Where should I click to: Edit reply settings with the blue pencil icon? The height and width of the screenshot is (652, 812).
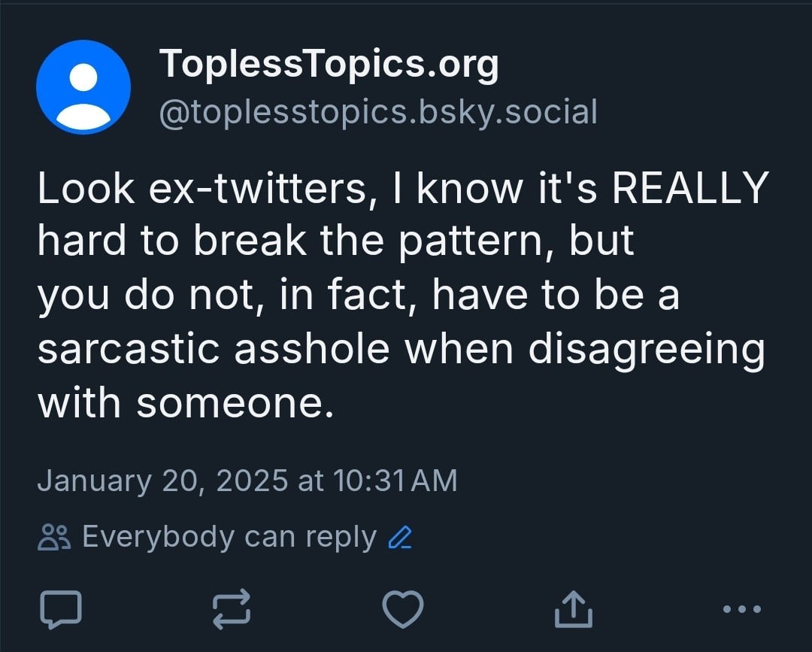pos(400,537)
